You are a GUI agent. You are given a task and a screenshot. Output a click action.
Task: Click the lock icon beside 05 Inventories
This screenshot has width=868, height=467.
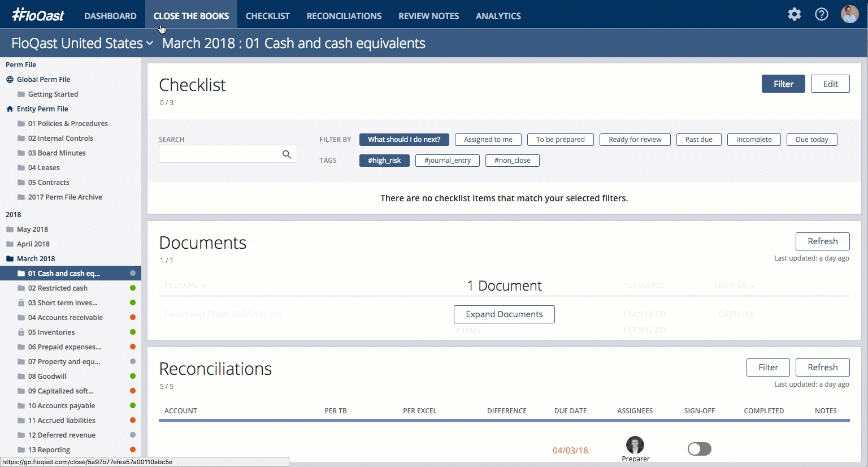(x=21, y=332)
